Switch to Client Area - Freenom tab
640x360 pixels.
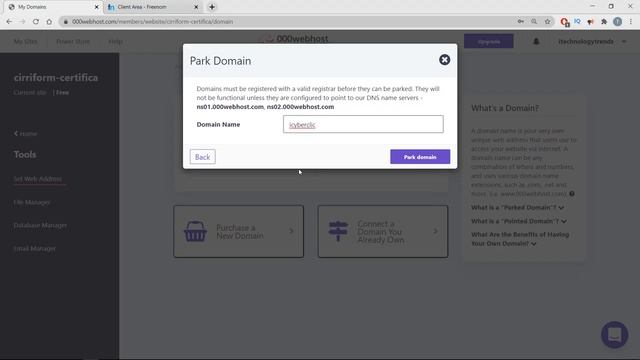click(151, 7)
